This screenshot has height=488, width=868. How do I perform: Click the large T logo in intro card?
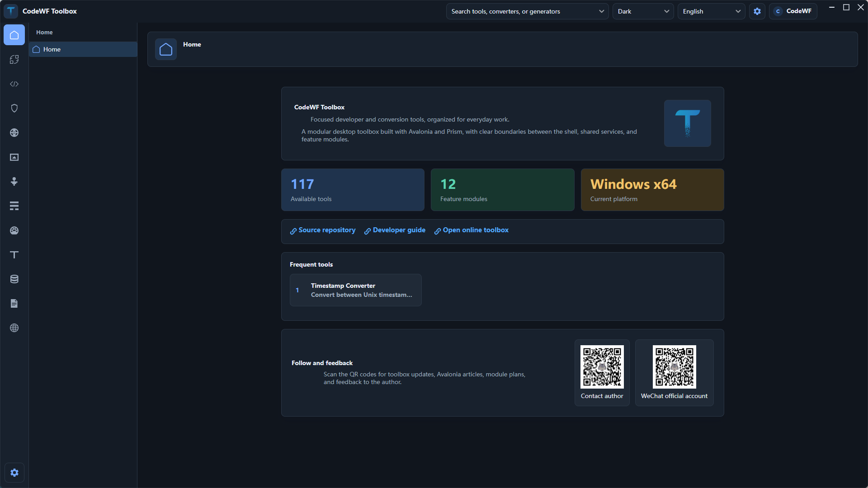687,123
